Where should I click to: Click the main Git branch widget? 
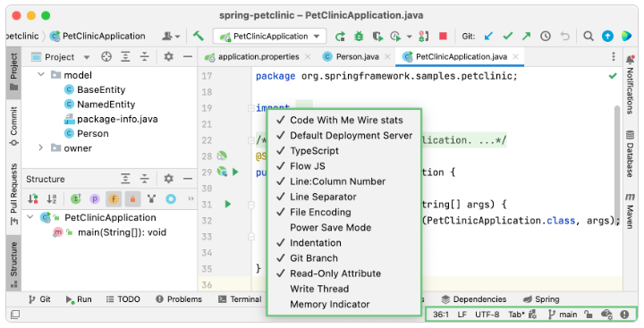tap(563, 315)
